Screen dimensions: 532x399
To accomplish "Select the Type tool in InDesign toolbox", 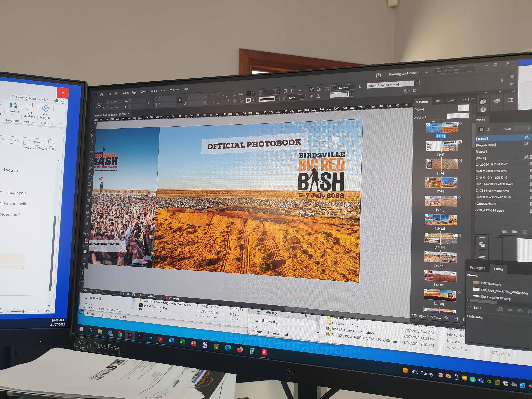I will pyautogui.click(x=91, y=157).
